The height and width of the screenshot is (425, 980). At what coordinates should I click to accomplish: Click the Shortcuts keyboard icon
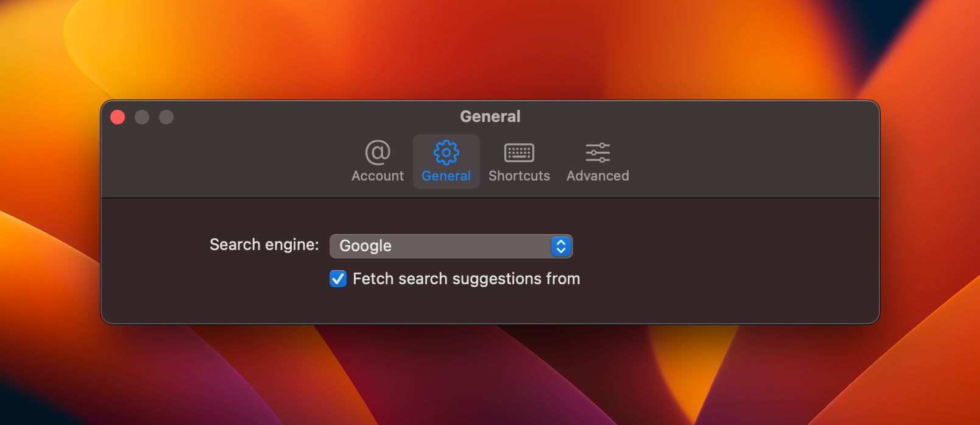pyautogui.click(x=519, y=152)
